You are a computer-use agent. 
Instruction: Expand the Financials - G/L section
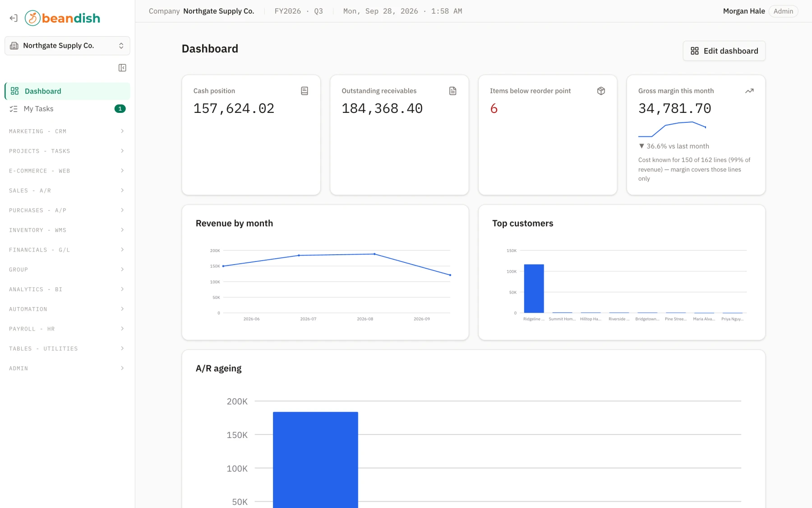[67, 250]
